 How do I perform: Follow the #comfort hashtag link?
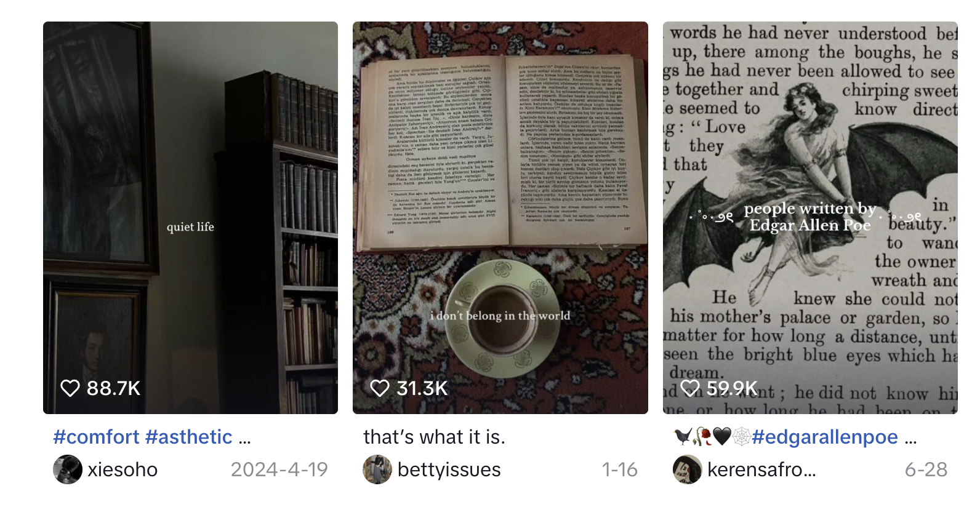(97, 437)
